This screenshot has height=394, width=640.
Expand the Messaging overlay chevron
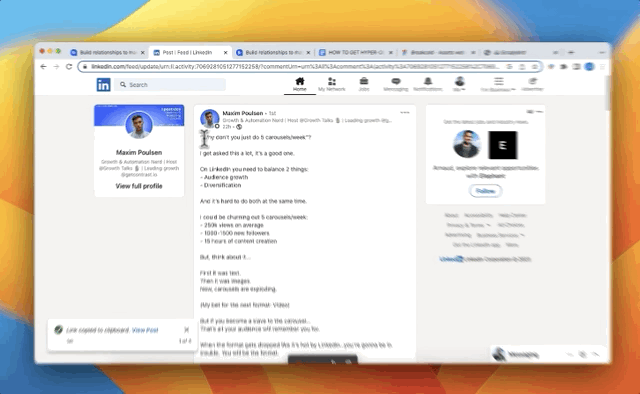point(596,354)
